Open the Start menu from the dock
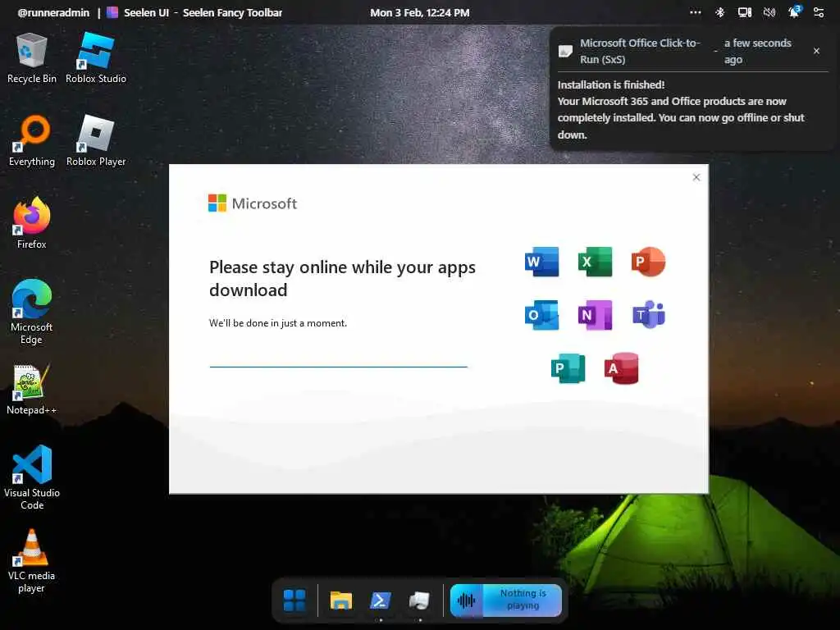The image size is (840, 630). click(x=294, y=600)
